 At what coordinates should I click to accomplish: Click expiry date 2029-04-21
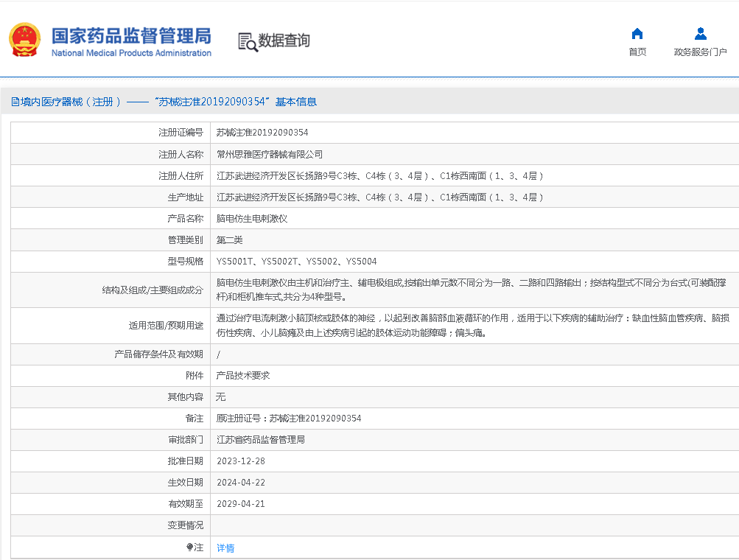pyautogui.click(x=241, y=504)
